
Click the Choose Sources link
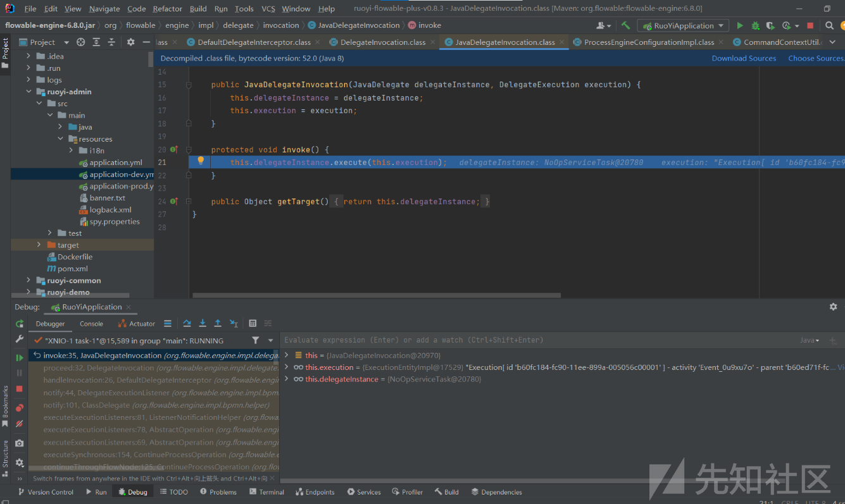coord(816,58)
